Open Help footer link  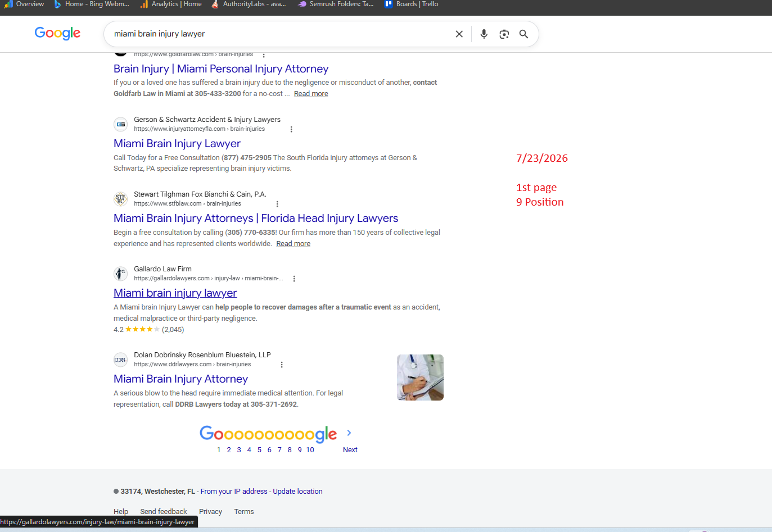click(121, 512)
